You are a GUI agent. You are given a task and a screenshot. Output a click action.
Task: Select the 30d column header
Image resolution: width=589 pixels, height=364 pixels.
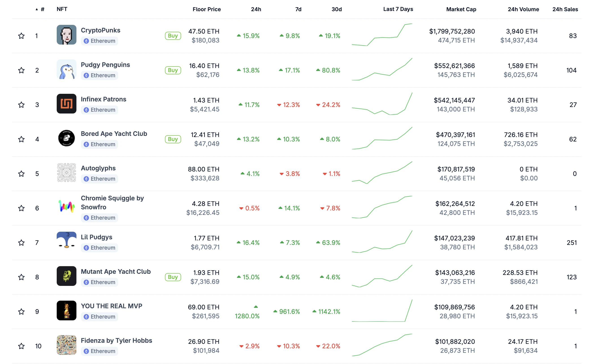point(336,9)
